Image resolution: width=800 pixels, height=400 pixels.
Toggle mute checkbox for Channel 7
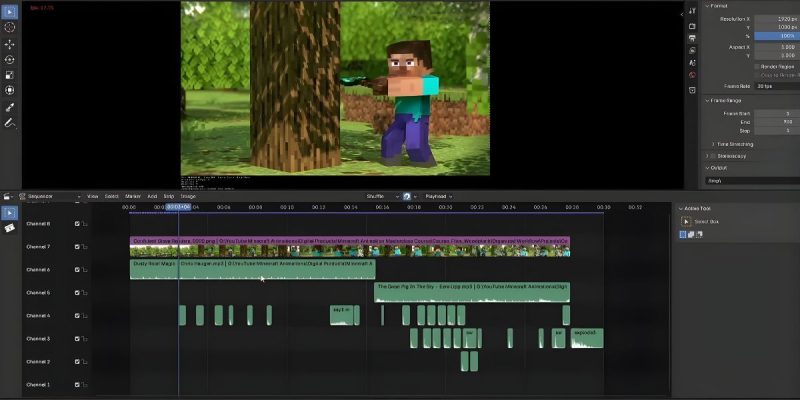pos(77,247)
